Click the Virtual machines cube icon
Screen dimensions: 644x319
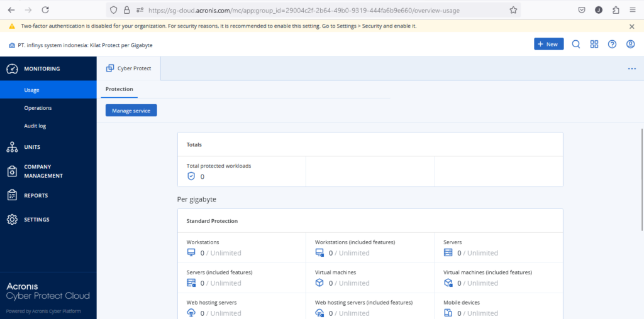pos(320,283)
